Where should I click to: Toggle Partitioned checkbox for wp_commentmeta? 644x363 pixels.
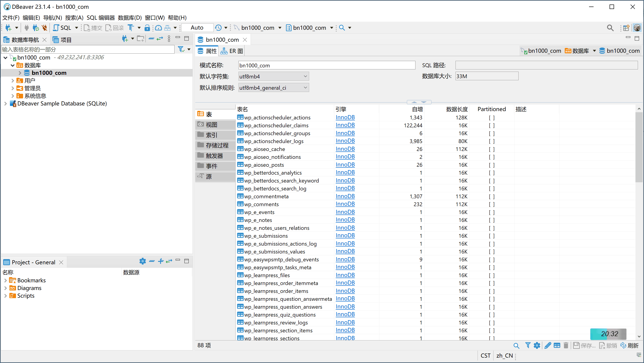(492, 197)
